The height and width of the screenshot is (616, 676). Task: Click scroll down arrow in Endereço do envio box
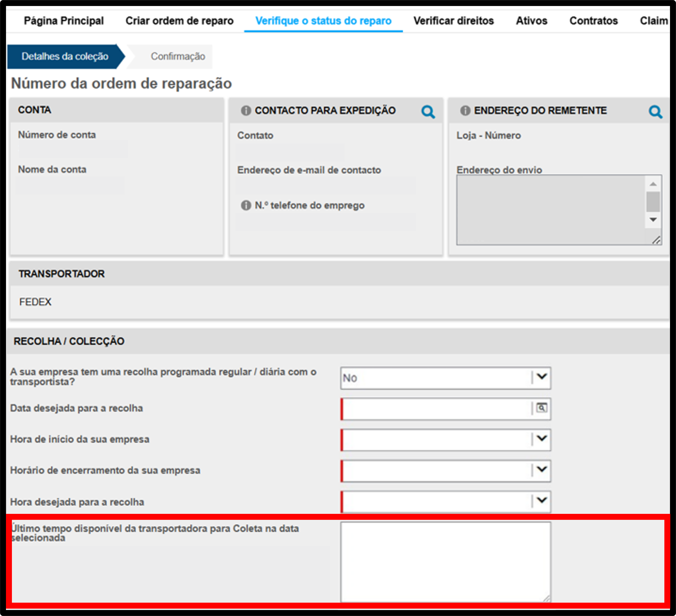[653, 220]
